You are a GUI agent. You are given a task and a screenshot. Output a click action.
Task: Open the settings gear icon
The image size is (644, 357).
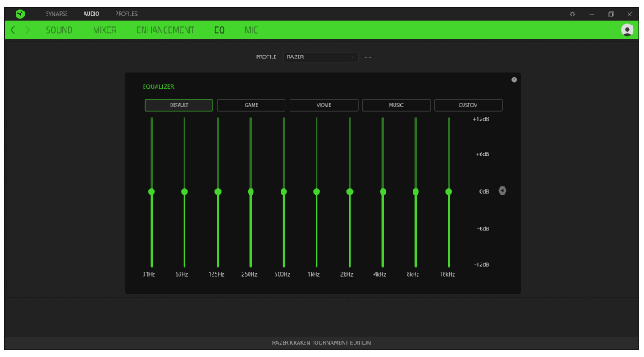[573, 14]
